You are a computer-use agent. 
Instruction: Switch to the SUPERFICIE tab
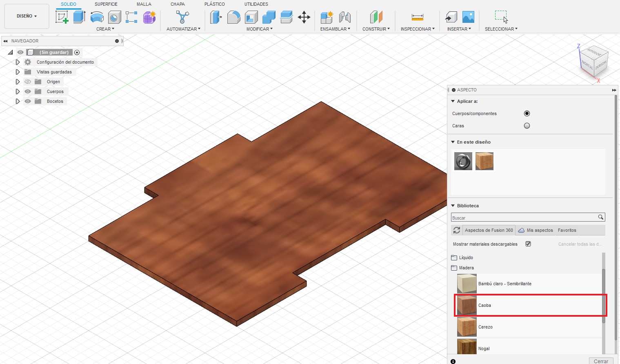point(106,4)
